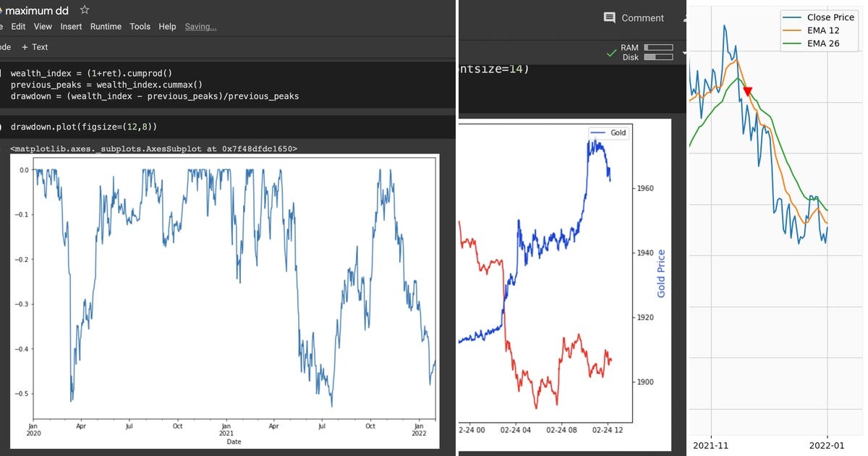The width and height of the screenshot is (868, 456).
Task: Open the Runtime menu
Action: pyautogui.click(x=106, y=26)
